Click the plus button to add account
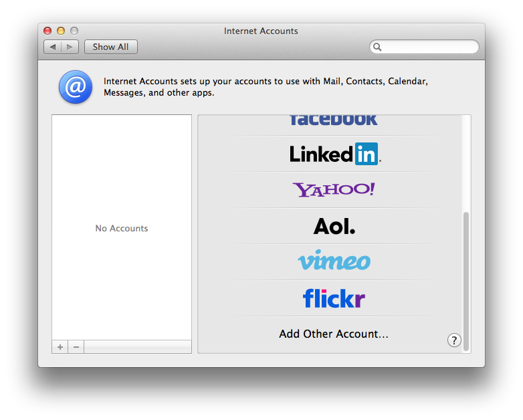Image resolution: width=523 pixels, height=420 pixels. (60, 347)
